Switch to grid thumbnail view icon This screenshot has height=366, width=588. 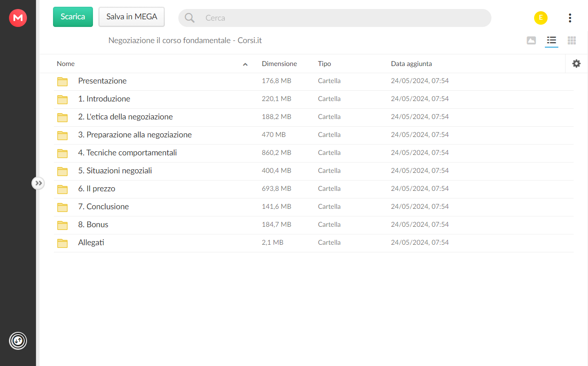572,40
